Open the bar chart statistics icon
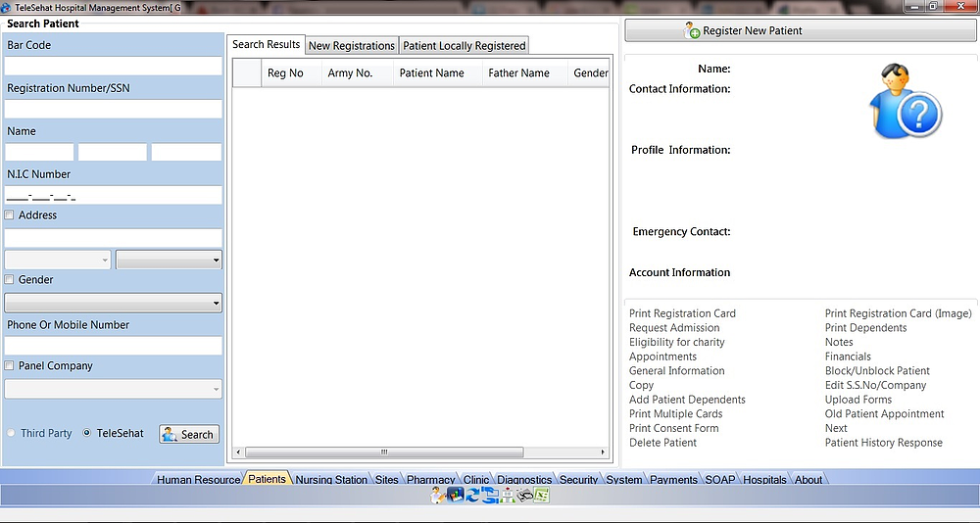980x523 pixels. [x=455, y=496]
